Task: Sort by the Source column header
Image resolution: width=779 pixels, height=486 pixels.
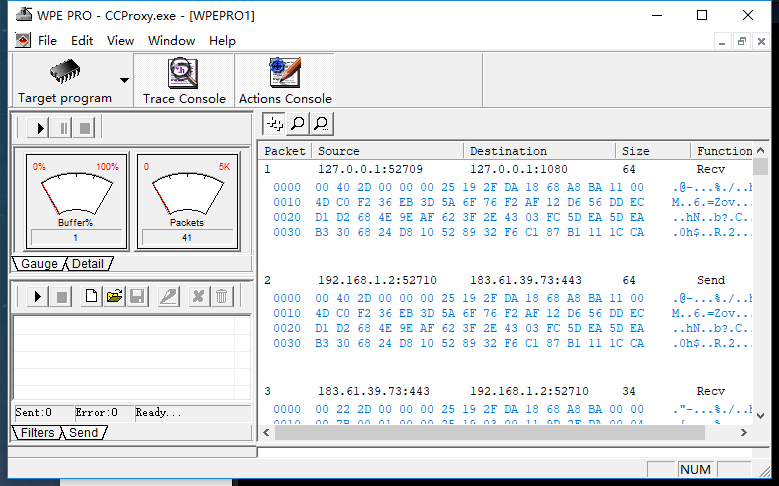Action: pyautogui.click(x=388, y=151)
